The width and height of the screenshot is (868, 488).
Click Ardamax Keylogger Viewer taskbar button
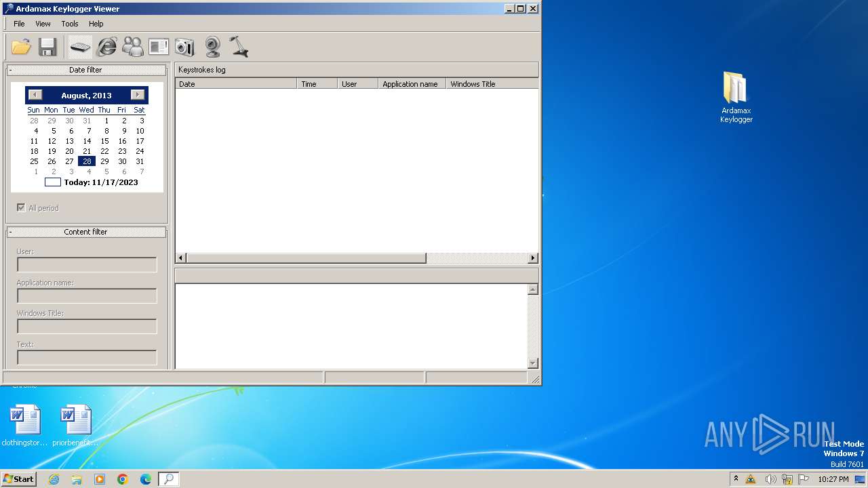pos(168,479)
